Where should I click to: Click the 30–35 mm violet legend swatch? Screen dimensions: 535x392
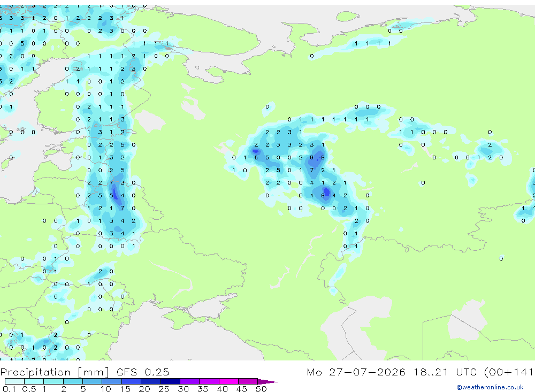pyautogui.click(x=190, y=381)
